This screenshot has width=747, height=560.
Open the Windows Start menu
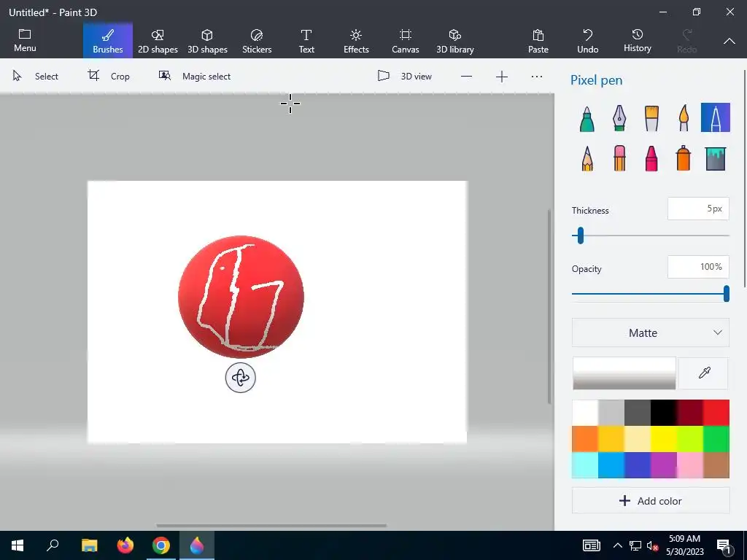(18, 545)
